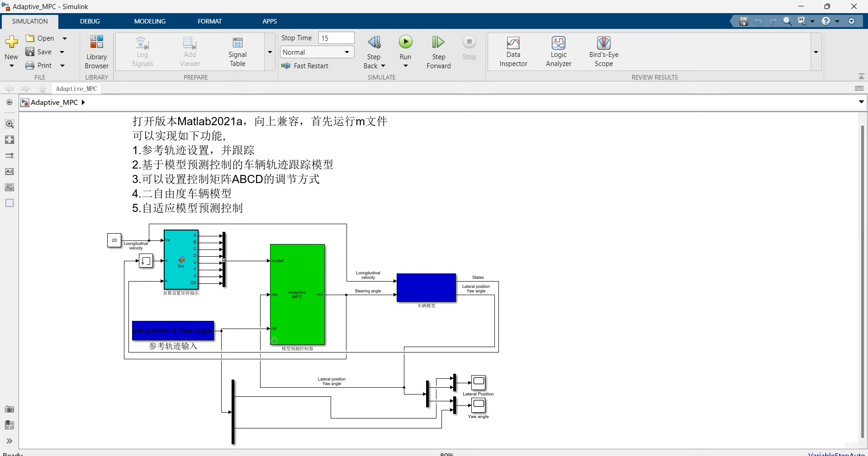Click the Yaw angle scope block
The image size is (868, 456).
[x=479, y=405]
